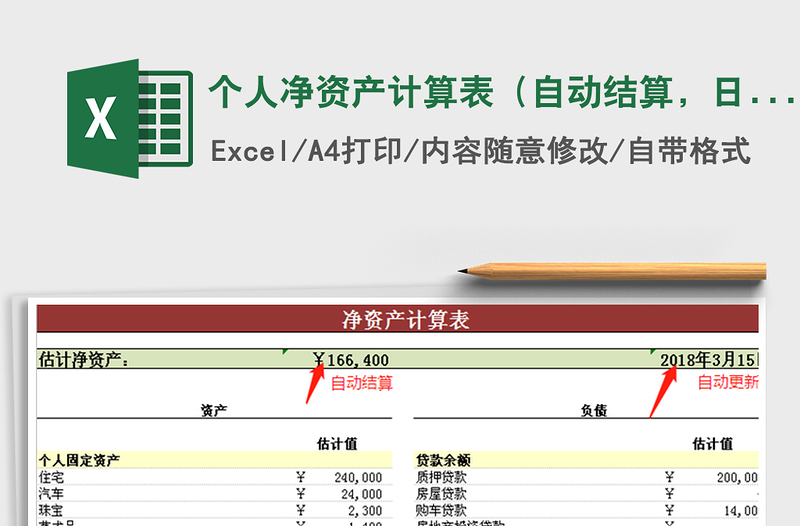Click the 估计值 header in the assets section

(x=337, y=443)
